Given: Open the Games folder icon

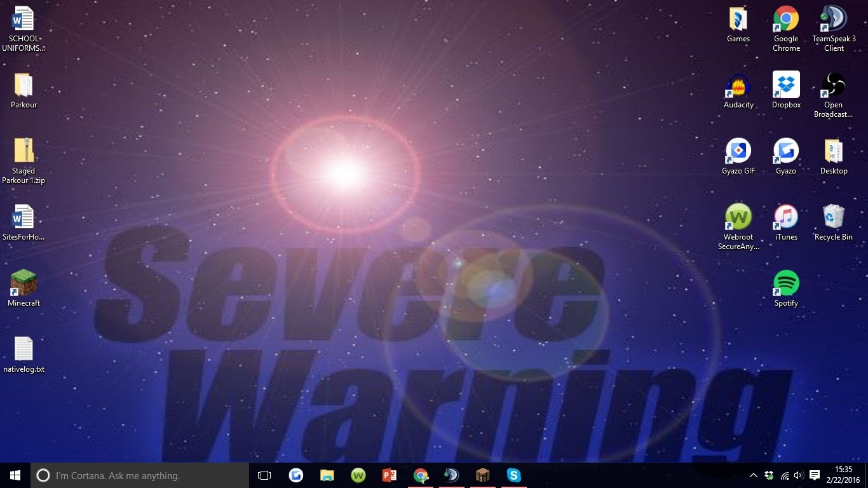Looking at the screenshot, I should (x=738, y=25).
